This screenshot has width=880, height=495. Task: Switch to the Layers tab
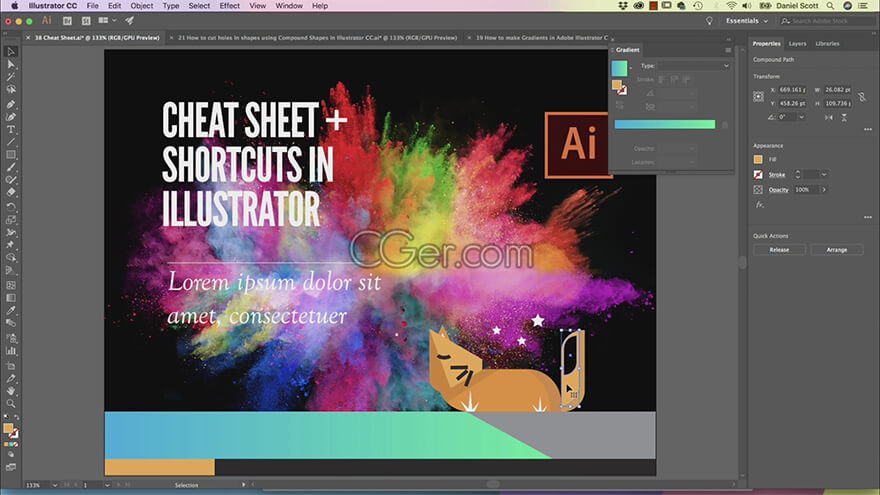797,44
